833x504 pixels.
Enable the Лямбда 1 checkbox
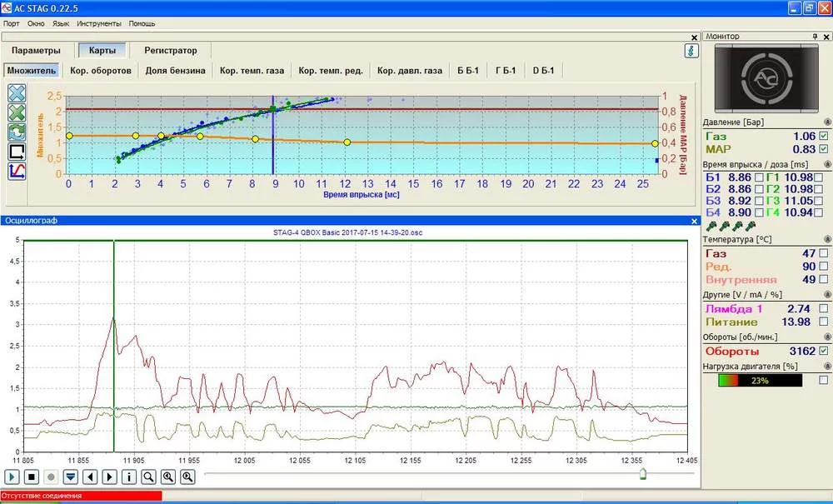(x=824, y=308)
